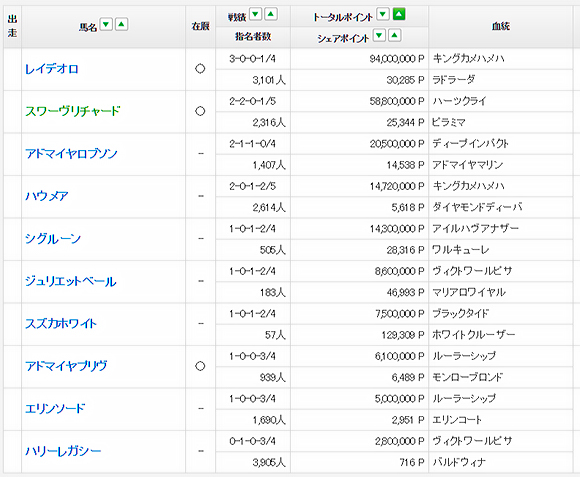The image size is (580, 477).
Task: Sort race record (戦績) ascending
Action: coord(271,14)
